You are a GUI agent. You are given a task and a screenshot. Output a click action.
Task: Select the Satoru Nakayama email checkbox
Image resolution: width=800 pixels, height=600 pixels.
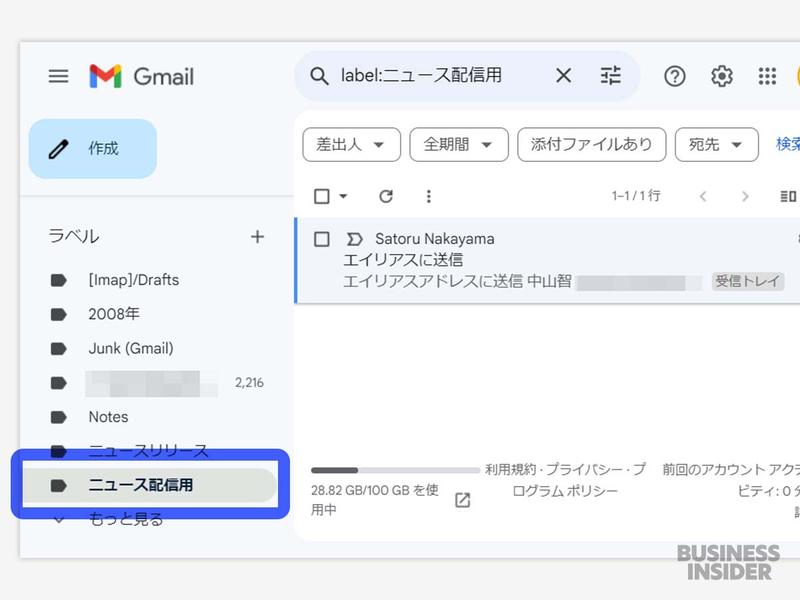coord(321,239)
